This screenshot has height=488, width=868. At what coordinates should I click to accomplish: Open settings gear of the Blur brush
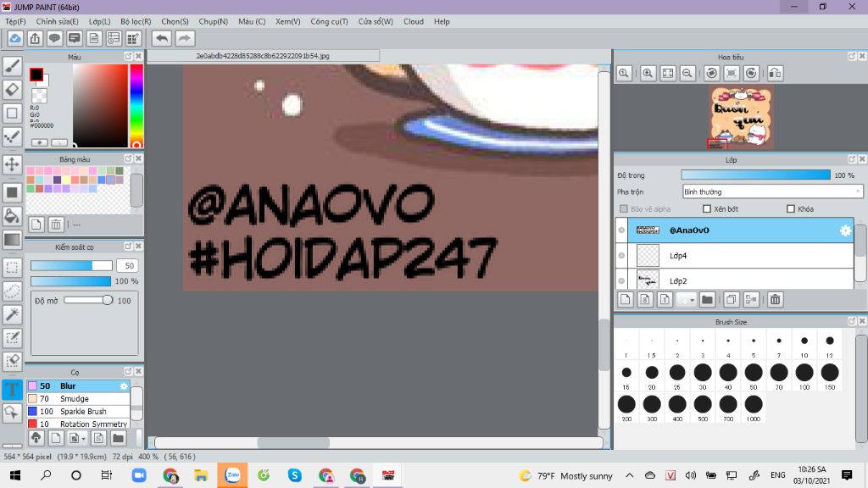[124, 386]
